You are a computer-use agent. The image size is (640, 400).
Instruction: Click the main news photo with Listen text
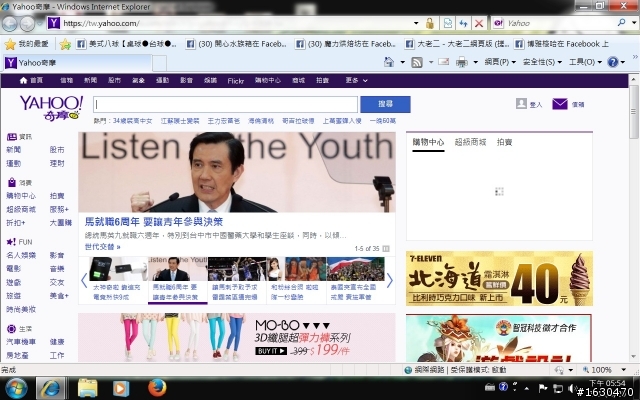coord(237,172)
